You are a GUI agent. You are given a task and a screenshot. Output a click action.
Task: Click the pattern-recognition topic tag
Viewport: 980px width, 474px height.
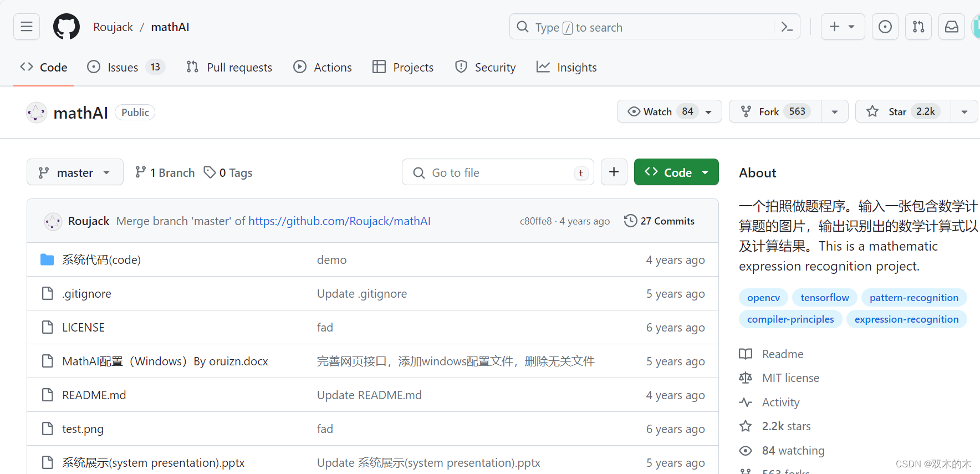click(914, 298)
